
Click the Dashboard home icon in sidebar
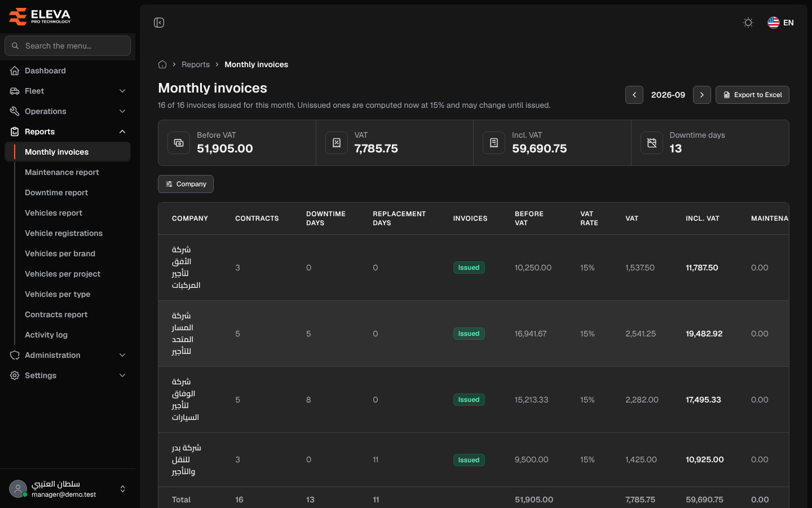pos(15,71)
